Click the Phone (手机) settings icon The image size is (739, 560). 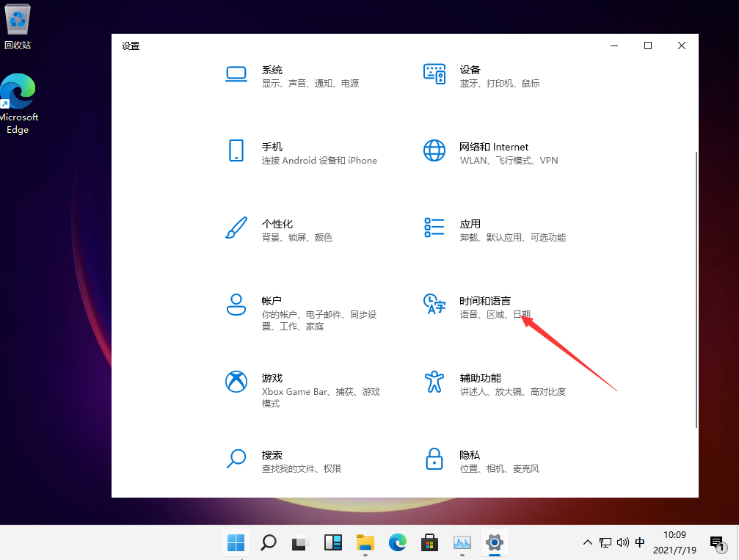[236, 150]
